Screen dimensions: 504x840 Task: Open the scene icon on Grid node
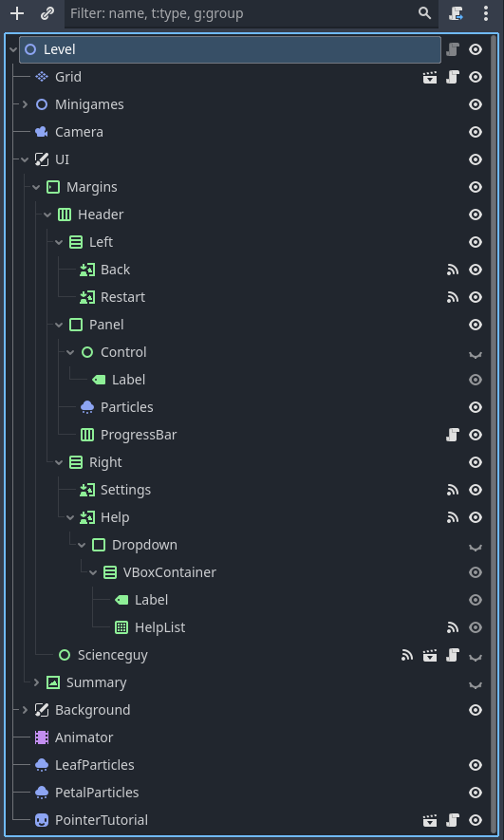point(430,77)
